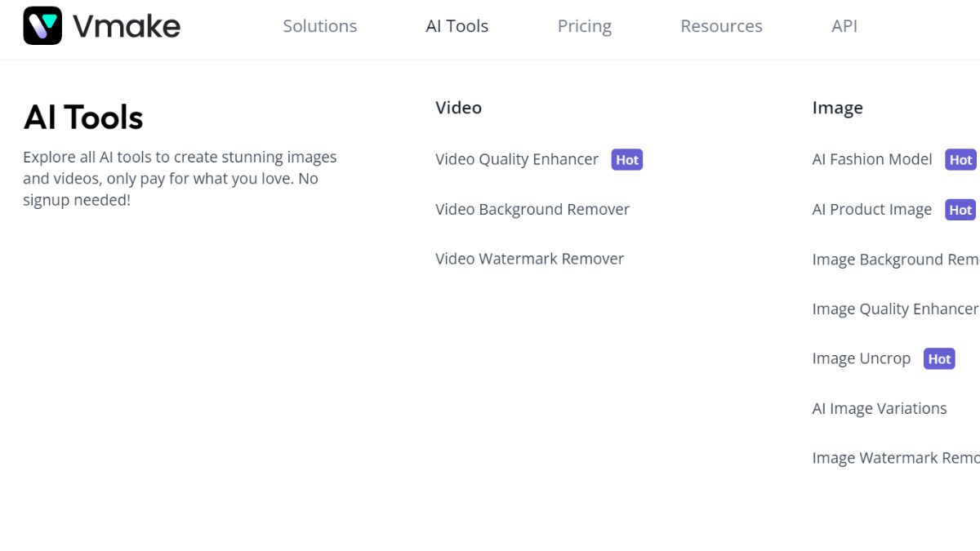The image size is (980, 551).
Task: Open the Resources menu
Action: 721,26
